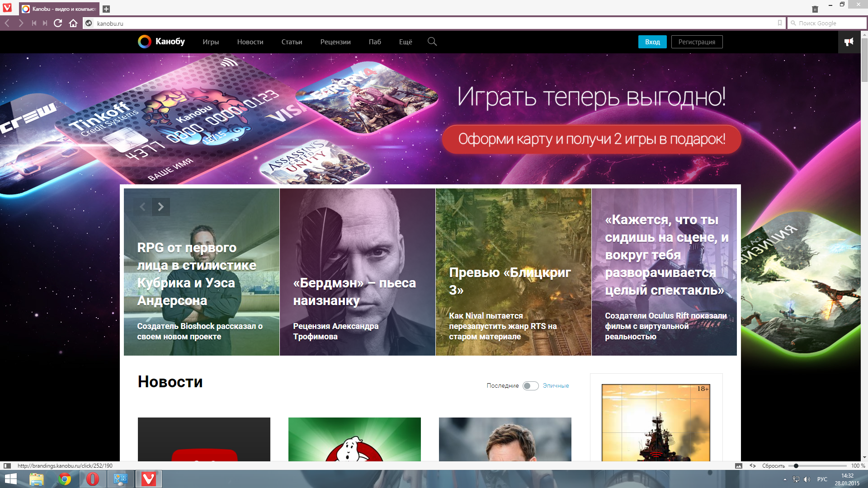Click the rewind navigation icon
Viewport: 868px width, 488px height.
click(x=34, y=23)
